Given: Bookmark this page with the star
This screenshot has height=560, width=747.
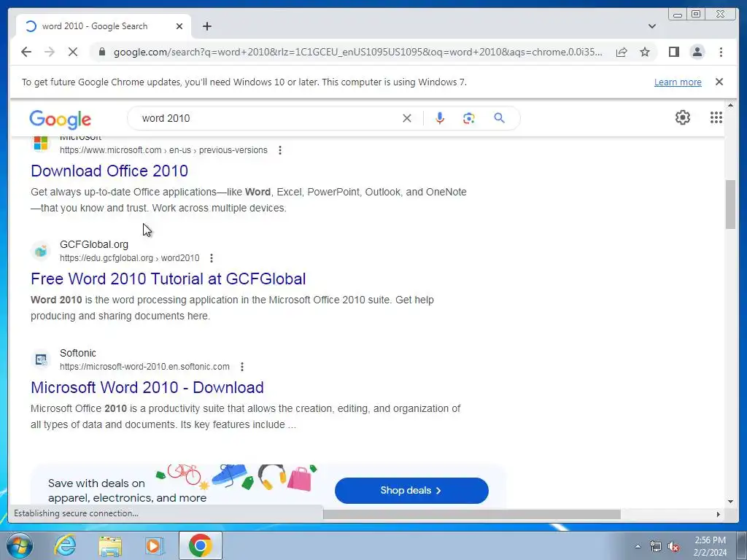Looking at the screenshot, I should coord(645,52).
